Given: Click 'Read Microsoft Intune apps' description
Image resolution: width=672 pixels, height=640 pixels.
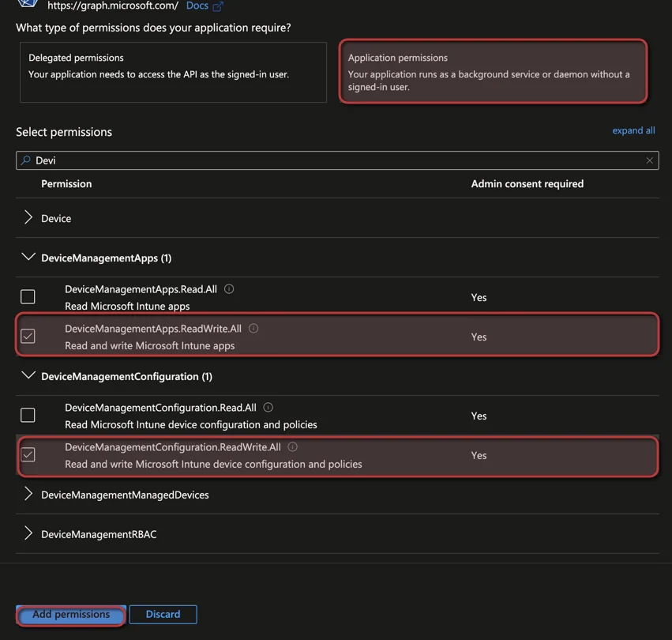Looking at the screenshot, I should (x=127, y=306).
